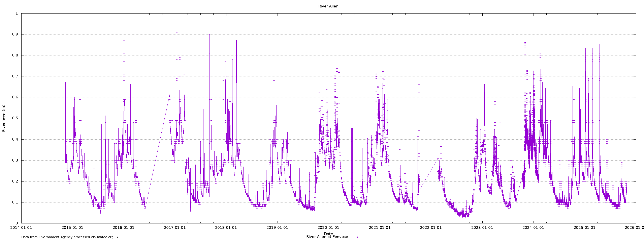
Task: Click the 2017-01-01 x-axis tick label
Action: coord(175,227)
